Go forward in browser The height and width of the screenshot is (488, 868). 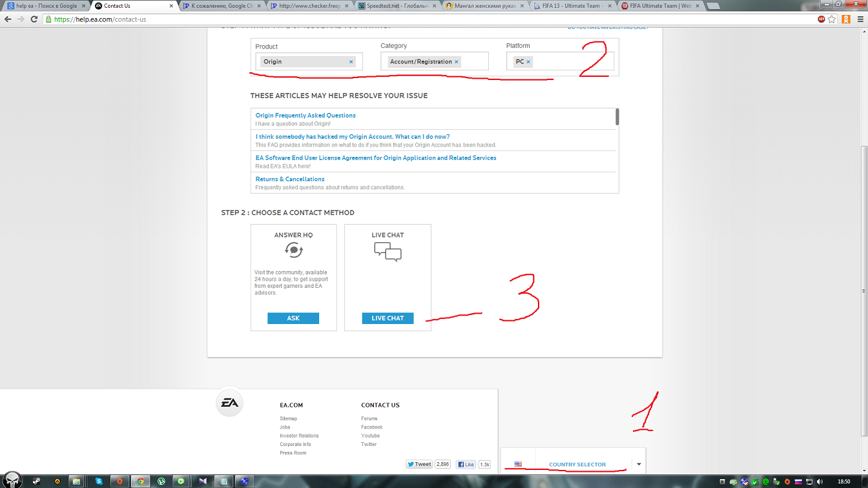click(21, 19)
